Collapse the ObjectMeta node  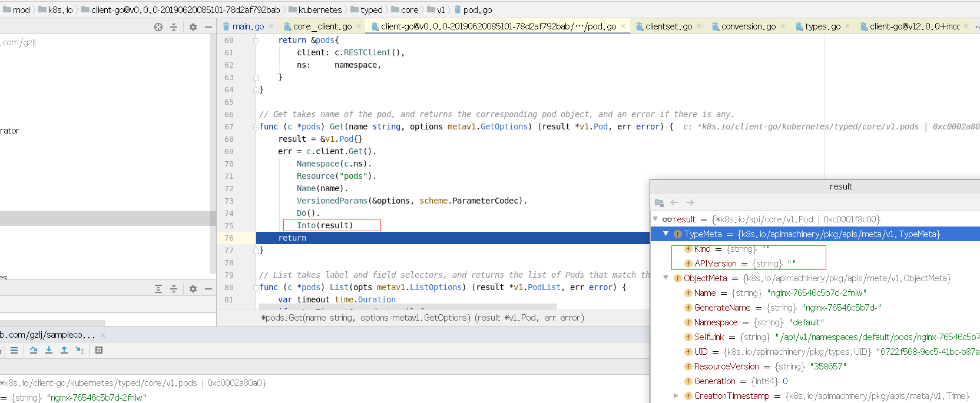coord(666,278)
